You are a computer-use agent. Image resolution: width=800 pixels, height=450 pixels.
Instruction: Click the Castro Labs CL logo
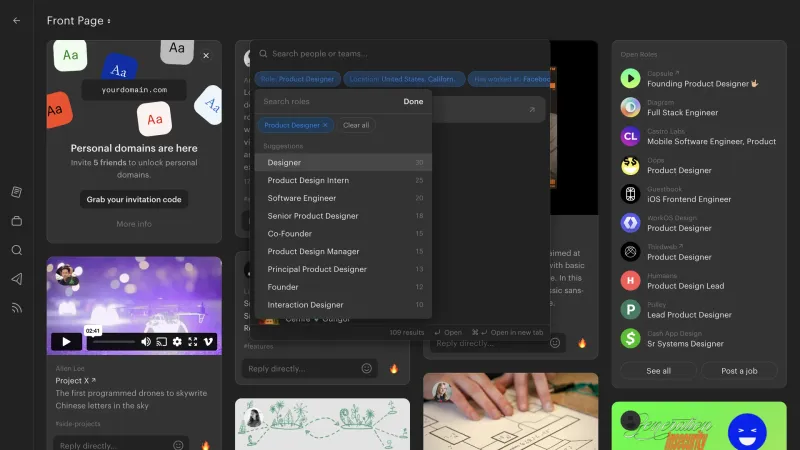(x=631, y=136)
